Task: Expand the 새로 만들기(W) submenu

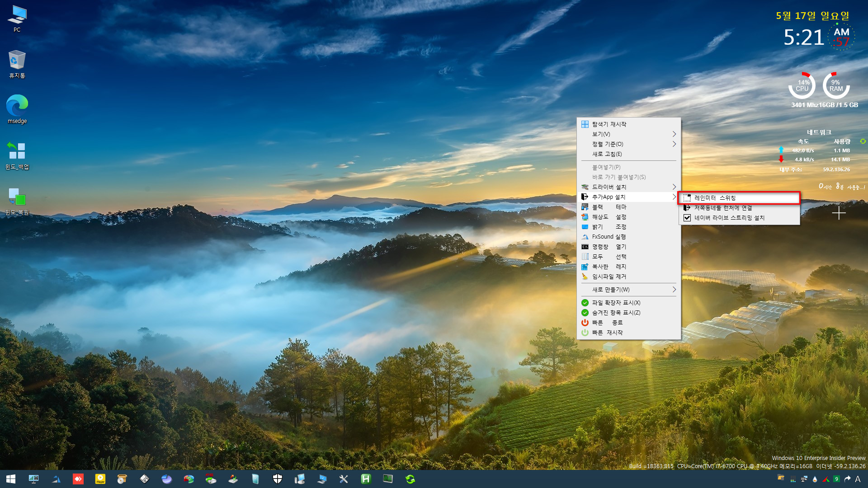Action: [x=628, y=290]
